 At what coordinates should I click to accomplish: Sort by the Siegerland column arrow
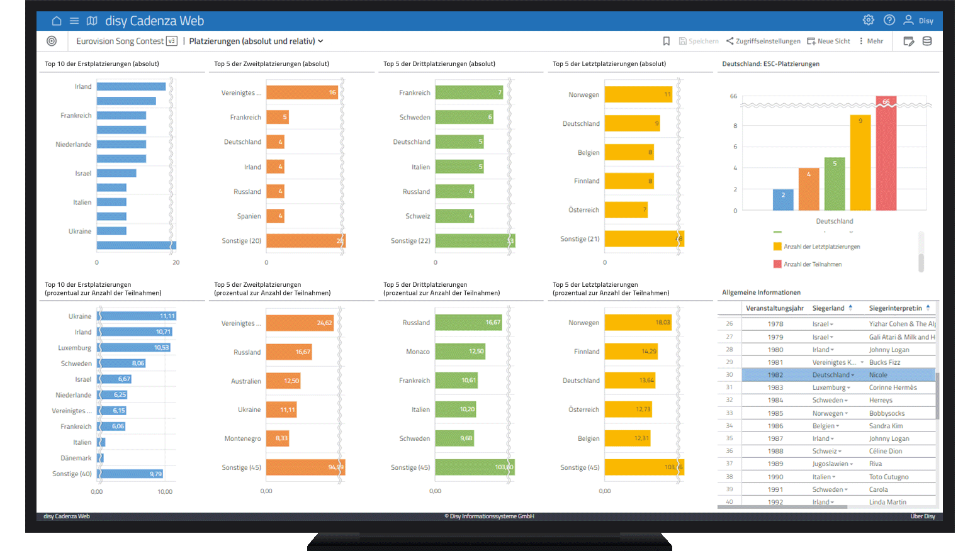[x=850, y=308]
